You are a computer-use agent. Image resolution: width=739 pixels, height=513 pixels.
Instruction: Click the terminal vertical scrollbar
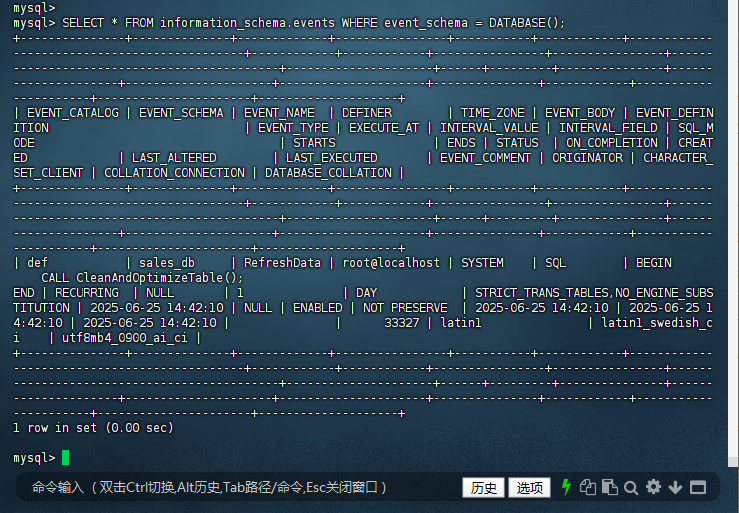pyautogui.click(x=733, y=233)
